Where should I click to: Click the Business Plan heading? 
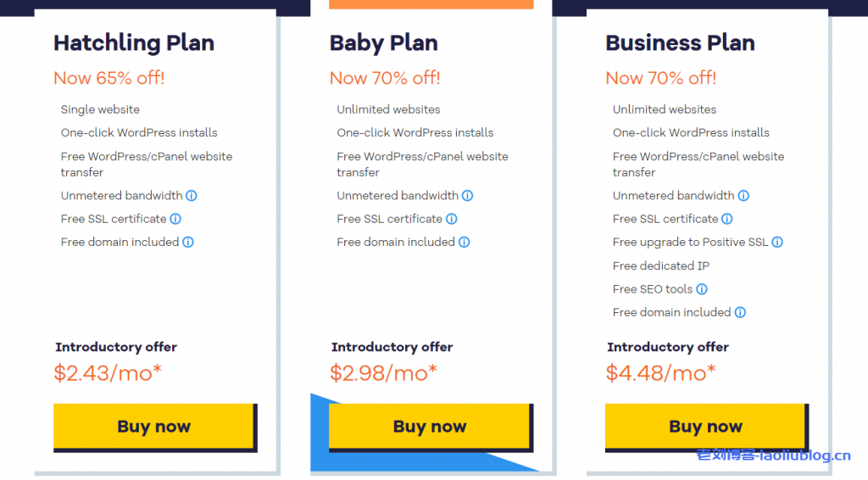pyautogui.click(x=680, y=43)
